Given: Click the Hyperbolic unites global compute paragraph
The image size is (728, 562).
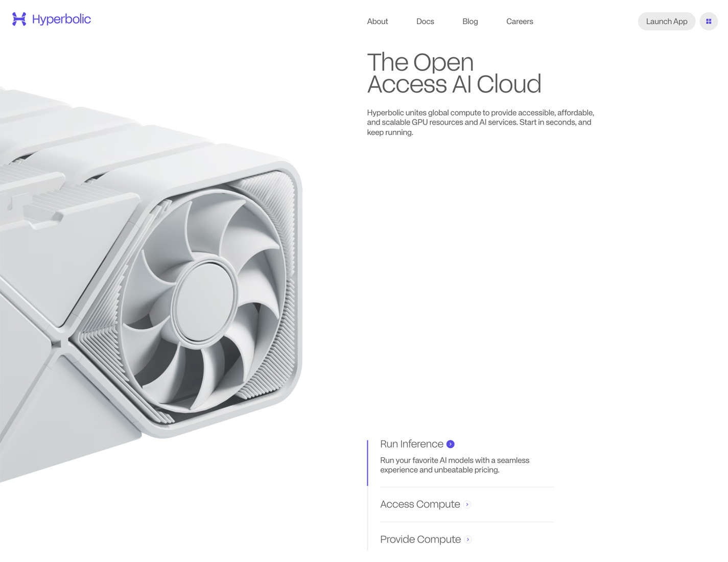Looking at the screenshot, I should (480, 123).
